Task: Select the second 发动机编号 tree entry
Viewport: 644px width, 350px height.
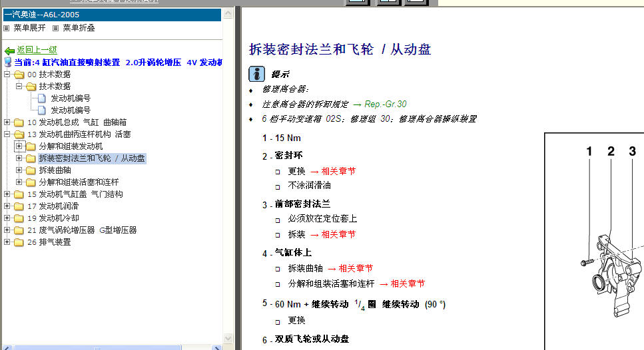Action: point(71,110)
